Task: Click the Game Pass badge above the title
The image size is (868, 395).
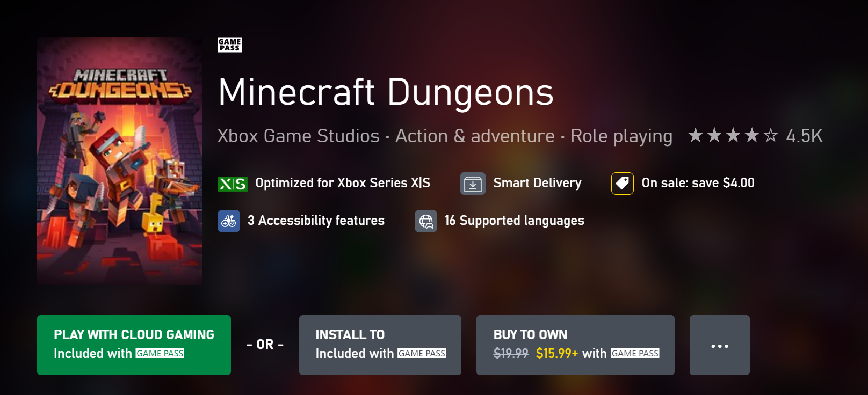Action: (x=229, y=45)
